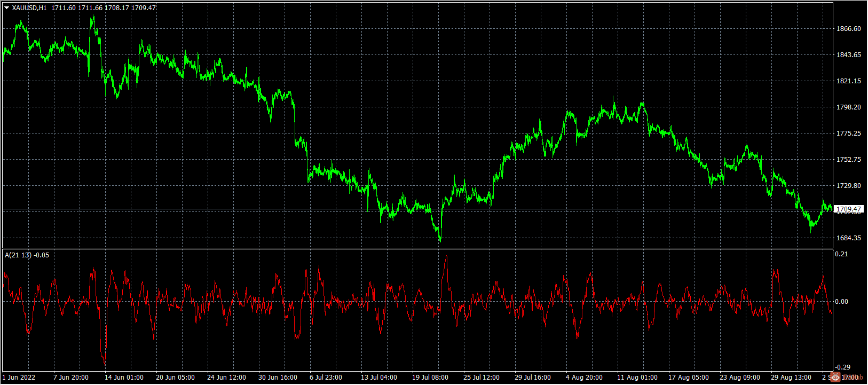This screenshot has height=385, width=868.
Task: Click the 17 Aug 05:00 time label
Action: point(689,378)
